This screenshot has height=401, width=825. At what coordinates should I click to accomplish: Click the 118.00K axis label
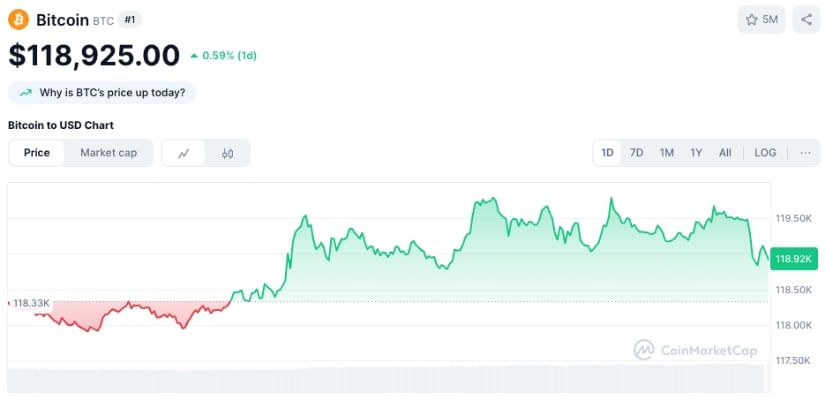(x=793, y=325)
